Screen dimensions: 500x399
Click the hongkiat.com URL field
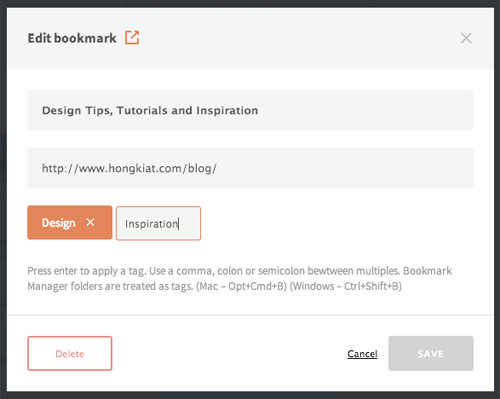point(250,168)
